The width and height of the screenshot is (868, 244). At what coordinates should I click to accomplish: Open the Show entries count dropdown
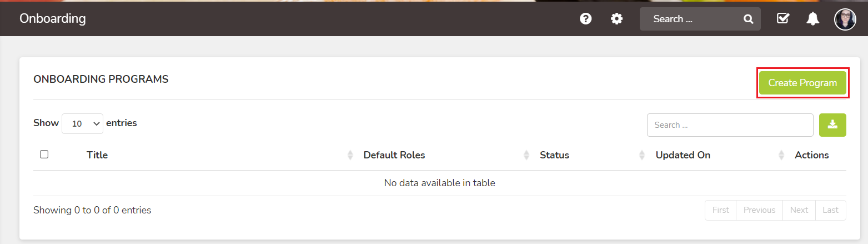click(x=82, y=123)
